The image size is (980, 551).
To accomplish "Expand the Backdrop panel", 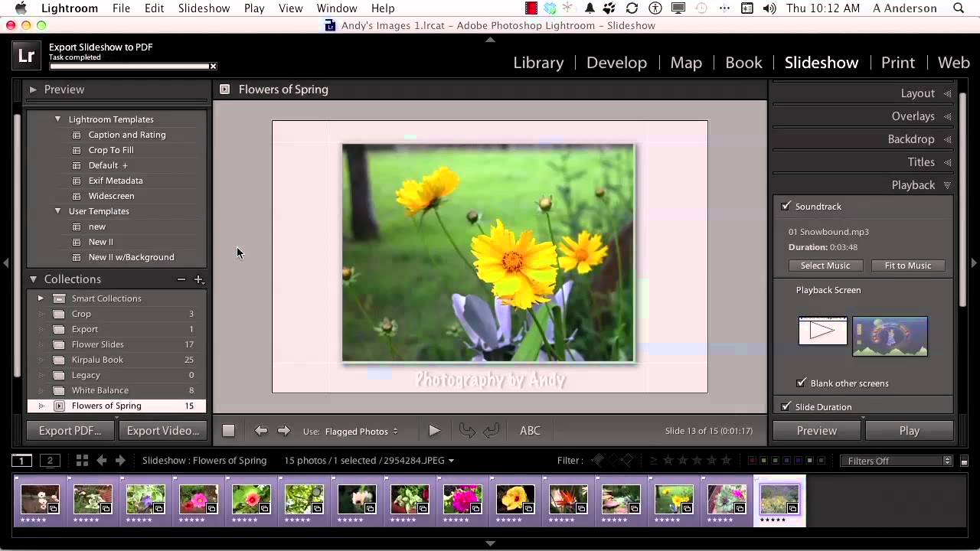I will tap(947, 139).
